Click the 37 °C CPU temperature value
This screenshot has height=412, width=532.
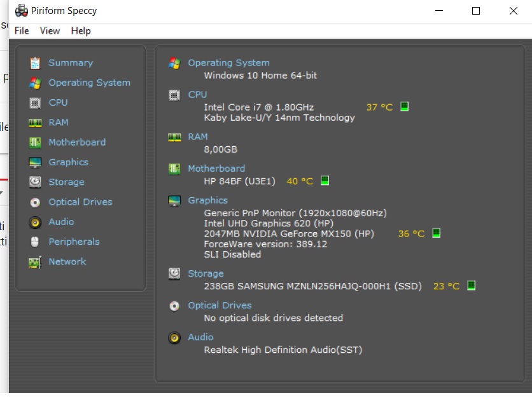379,107
